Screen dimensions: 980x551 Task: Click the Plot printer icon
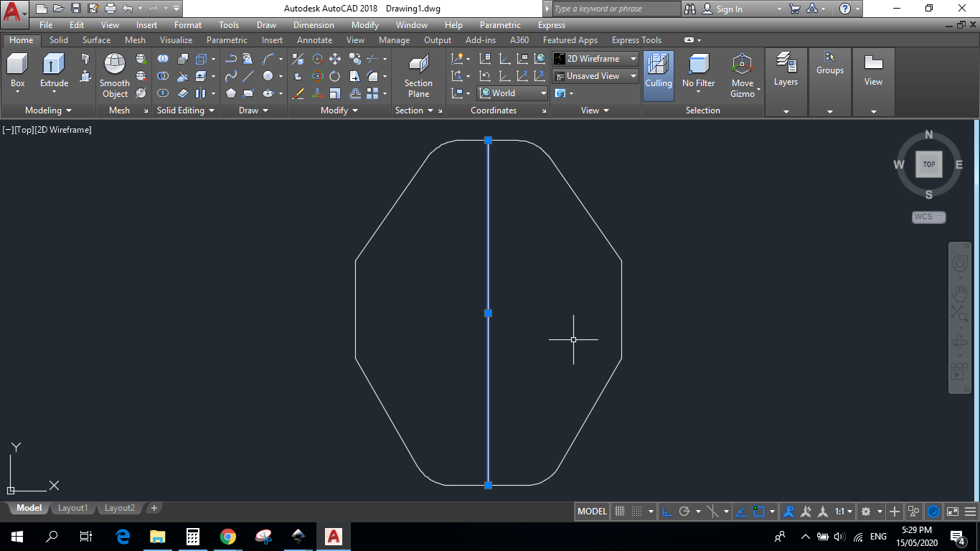click(110, 9)
